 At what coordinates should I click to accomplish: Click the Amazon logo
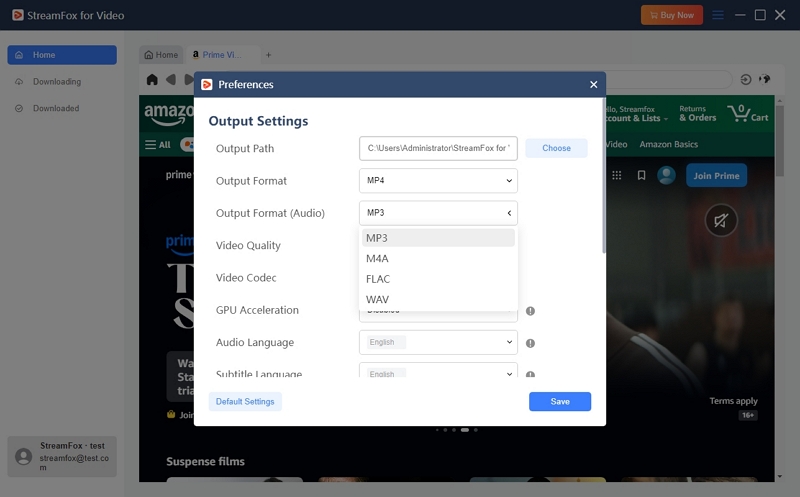click(x=168, y=114)
